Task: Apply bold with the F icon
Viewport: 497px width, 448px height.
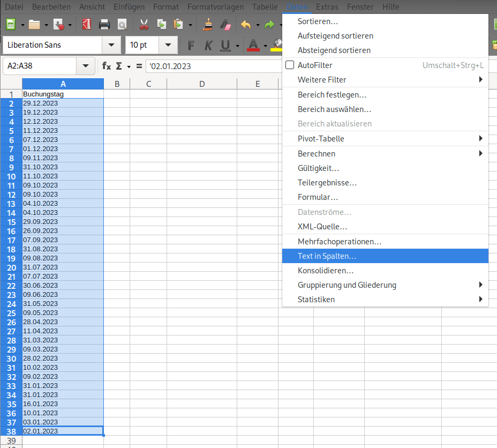Action: pyautogui.click(x=191, y=46)
